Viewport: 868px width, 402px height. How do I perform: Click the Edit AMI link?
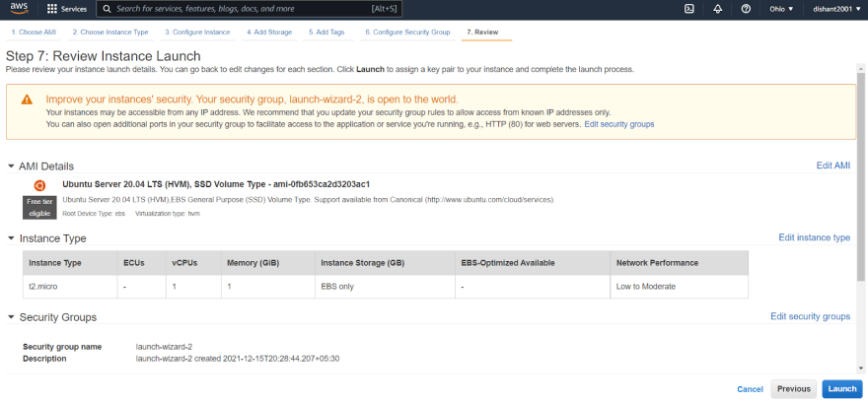[x=833, y=166]
